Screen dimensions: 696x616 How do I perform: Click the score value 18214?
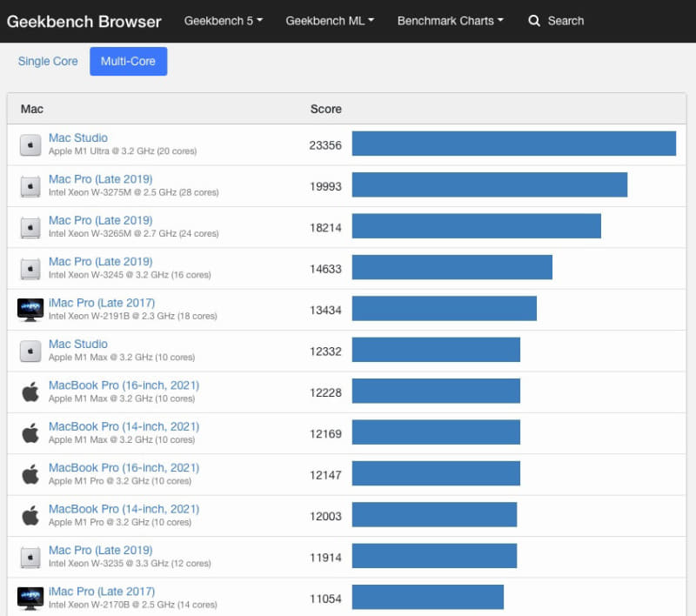click(x=325, y=228)
